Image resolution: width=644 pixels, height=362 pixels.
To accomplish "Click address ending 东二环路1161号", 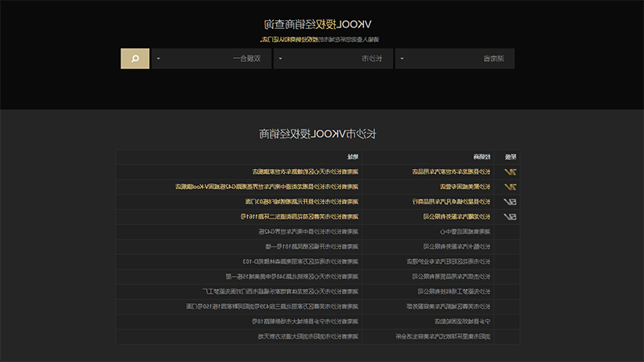I will 299,216.
